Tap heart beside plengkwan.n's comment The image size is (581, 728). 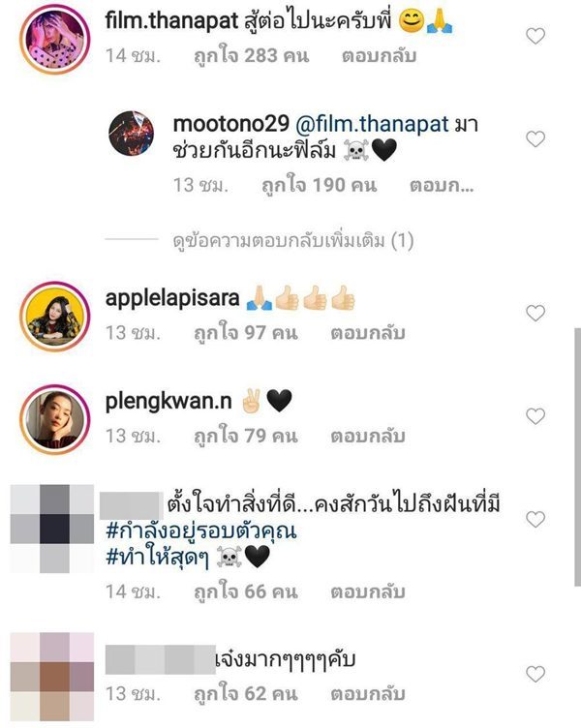click(x=535, y=416)
